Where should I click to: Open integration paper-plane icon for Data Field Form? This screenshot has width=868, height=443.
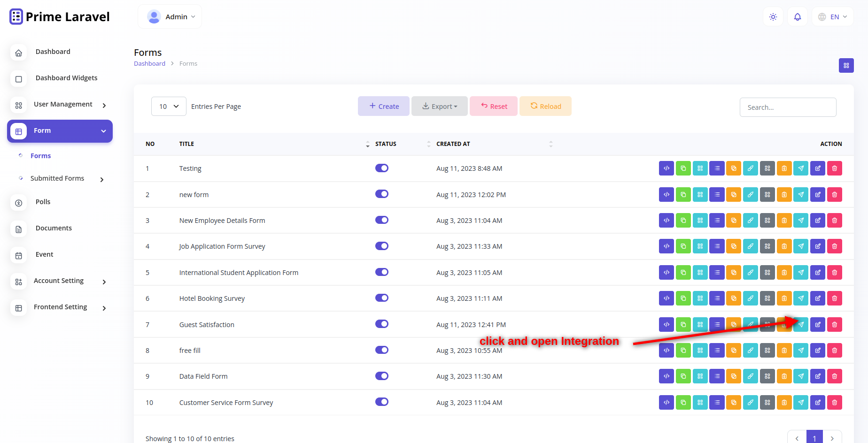(x=801, y=376)
